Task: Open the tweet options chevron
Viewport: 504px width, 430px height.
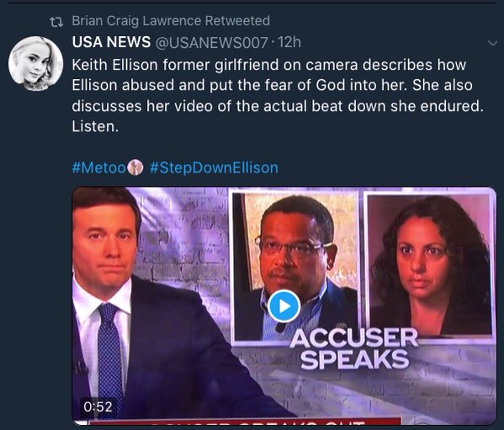Action: coord(492,43)
